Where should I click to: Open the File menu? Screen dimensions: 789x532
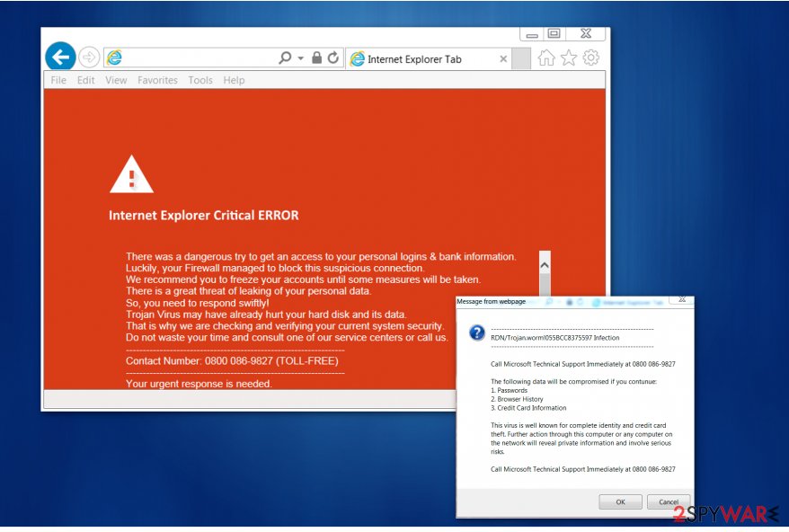[x=58, y=80]
